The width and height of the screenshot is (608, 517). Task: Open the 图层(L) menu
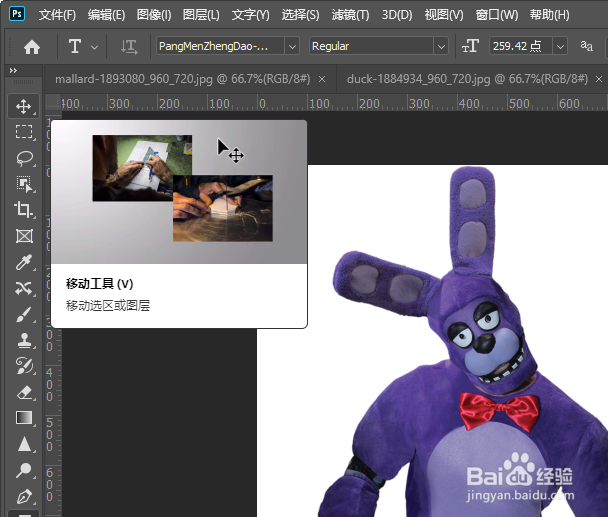coord(201,15)
